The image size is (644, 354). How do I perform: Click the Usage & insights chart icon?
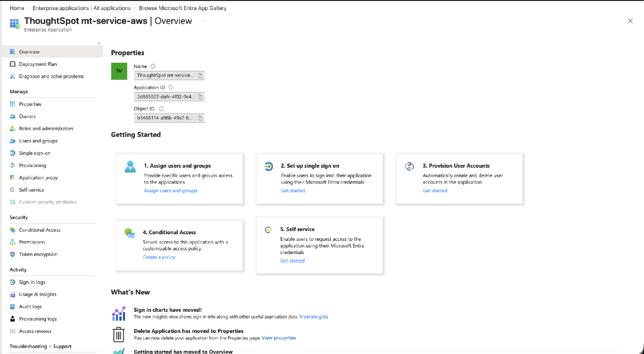click(13, 294)
